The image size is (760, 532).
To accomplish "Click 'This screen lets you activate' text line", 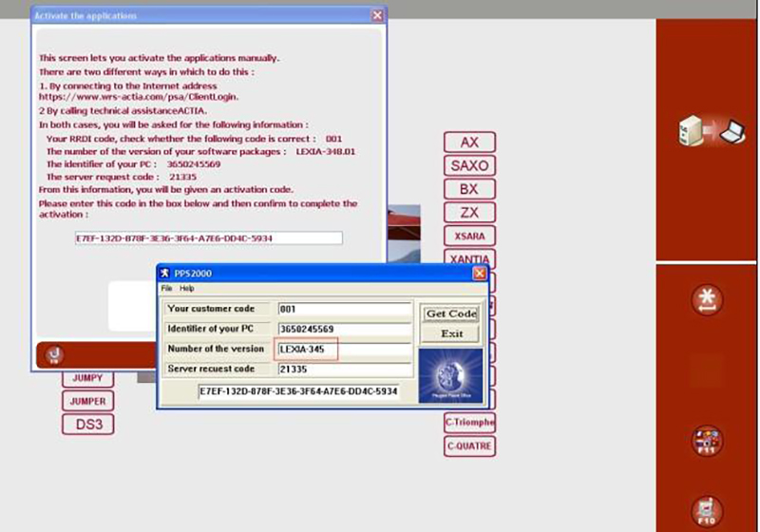I will point(159,58).
